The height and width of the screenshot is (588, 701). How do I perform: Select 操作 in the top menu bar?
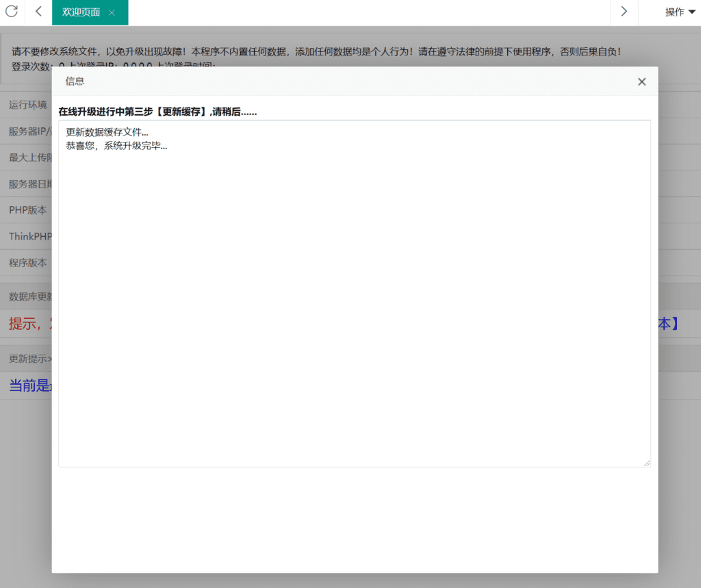tap(674, 11)
